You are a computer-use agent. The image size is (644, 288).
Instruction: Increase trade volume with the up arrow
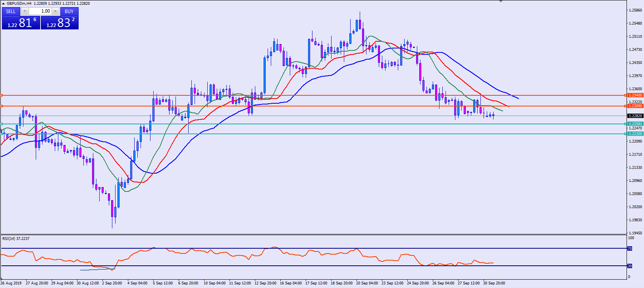[56, 12]
